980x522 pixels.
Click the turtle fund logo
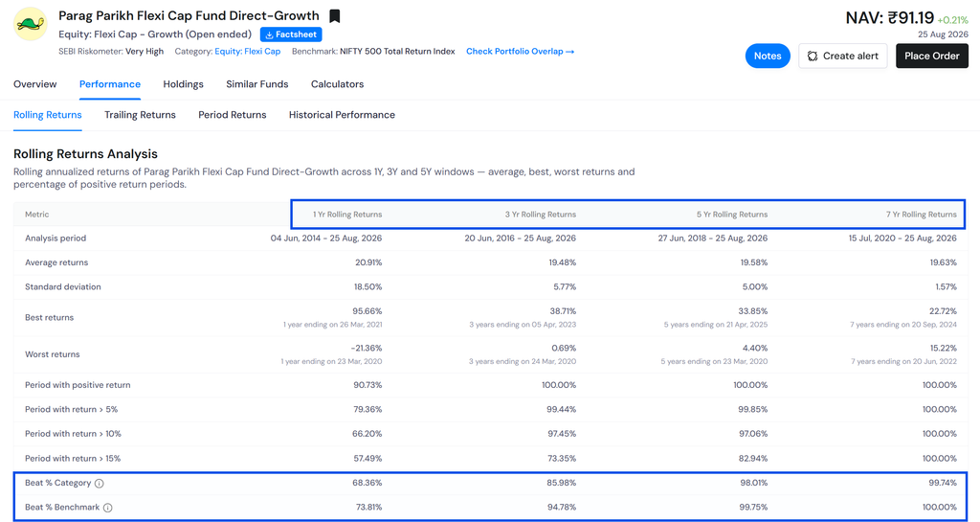[31, 24]
